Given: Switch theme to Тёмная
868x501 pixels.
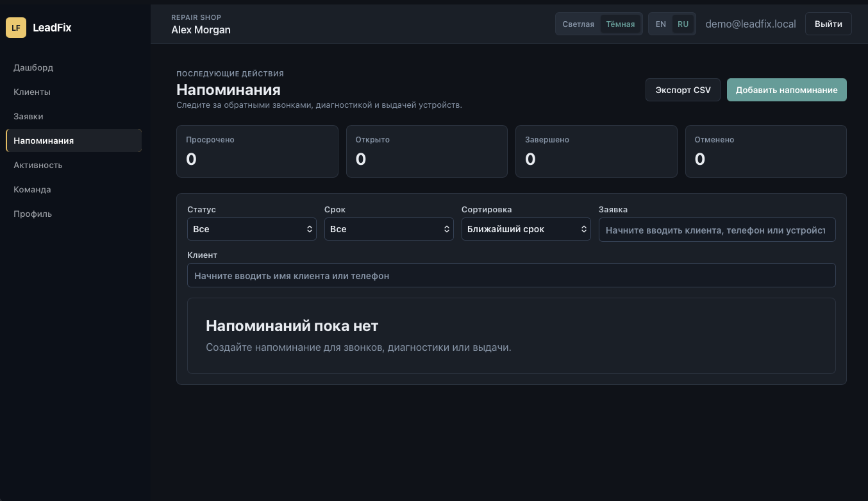Looking at the screenshot, I should click(x=620, y=24).
